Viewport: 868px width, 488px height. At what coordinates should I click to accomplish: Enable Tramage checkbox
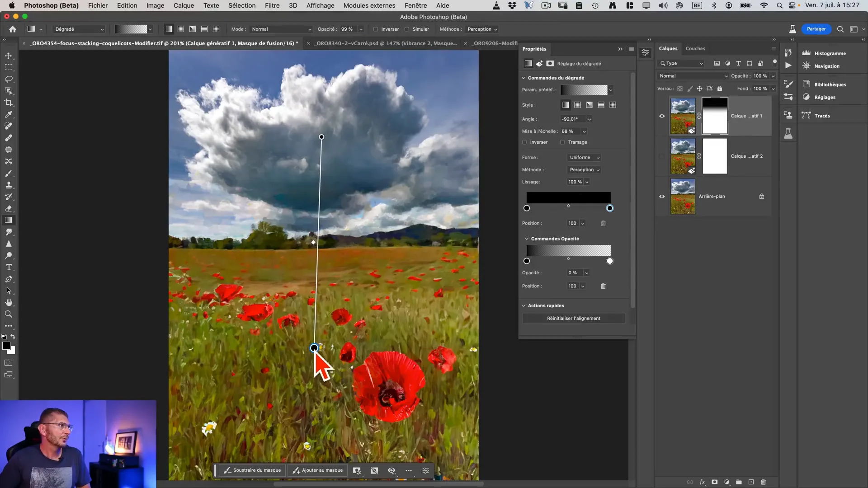(562, 142)
